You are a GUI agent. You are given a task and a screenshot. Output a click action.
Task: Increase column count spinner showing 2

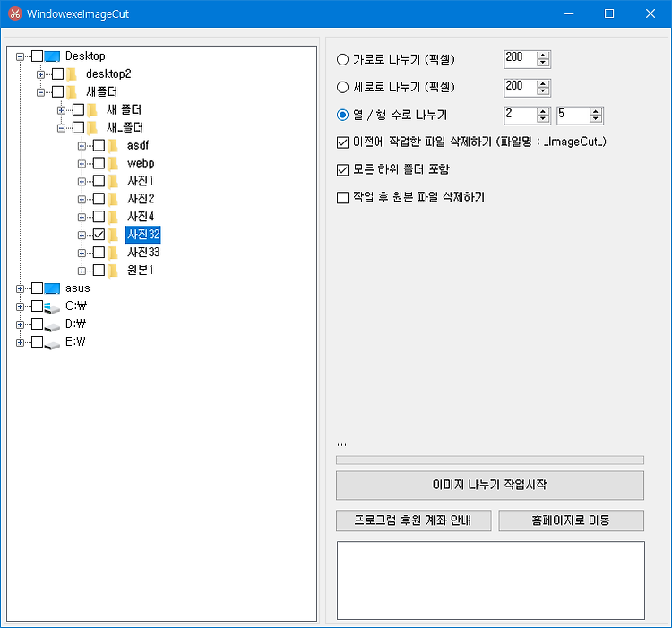pos(543,111)
